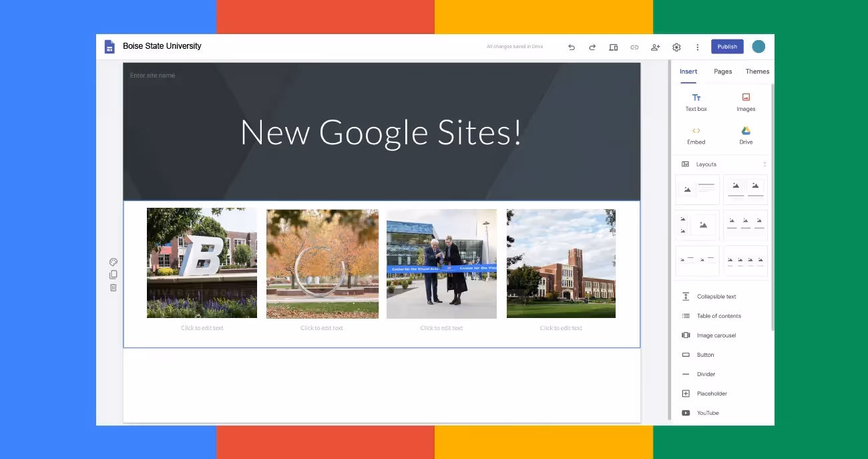Open the three-dot More options menu
This screenshot has height=459, width=868.
coord(697,47)
